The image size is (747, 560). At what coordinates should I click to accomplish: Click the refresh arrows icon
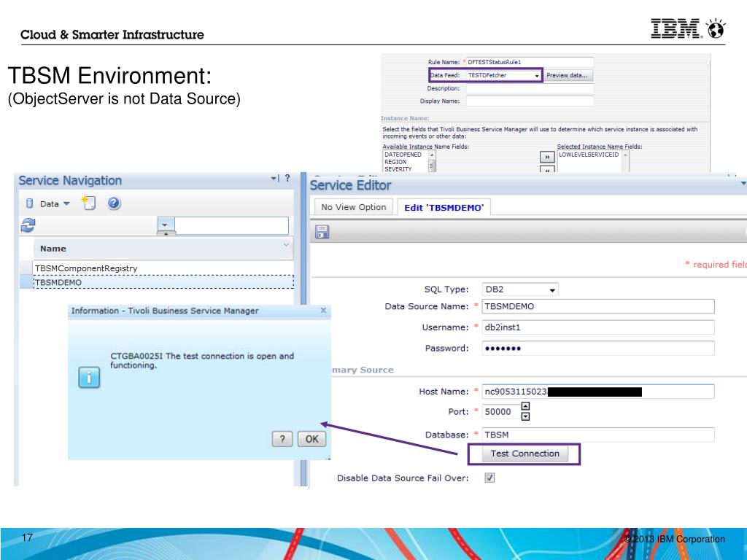click(x=28, y=225)
